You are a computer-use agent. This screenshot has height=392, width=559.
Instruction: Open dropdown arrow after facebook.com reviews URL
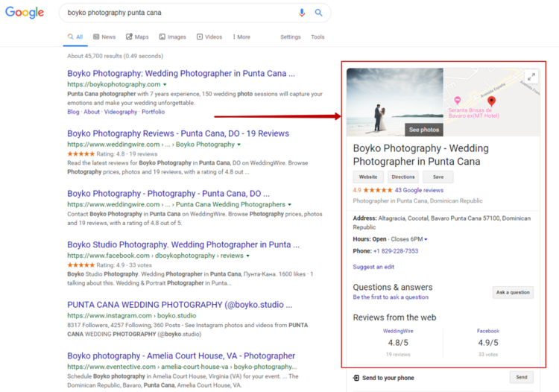coord(247,256)
